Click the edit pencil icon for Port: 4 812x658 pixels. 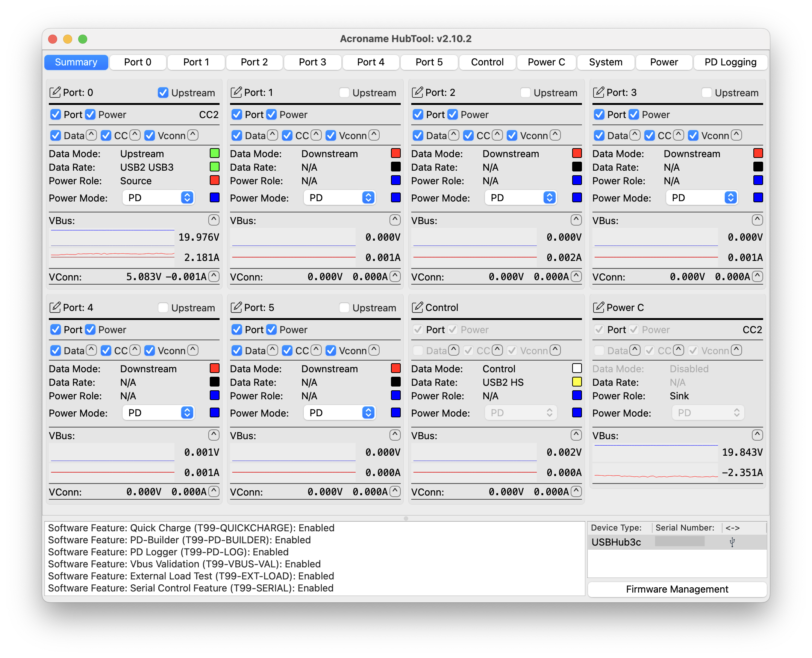[x=55, y=307]
